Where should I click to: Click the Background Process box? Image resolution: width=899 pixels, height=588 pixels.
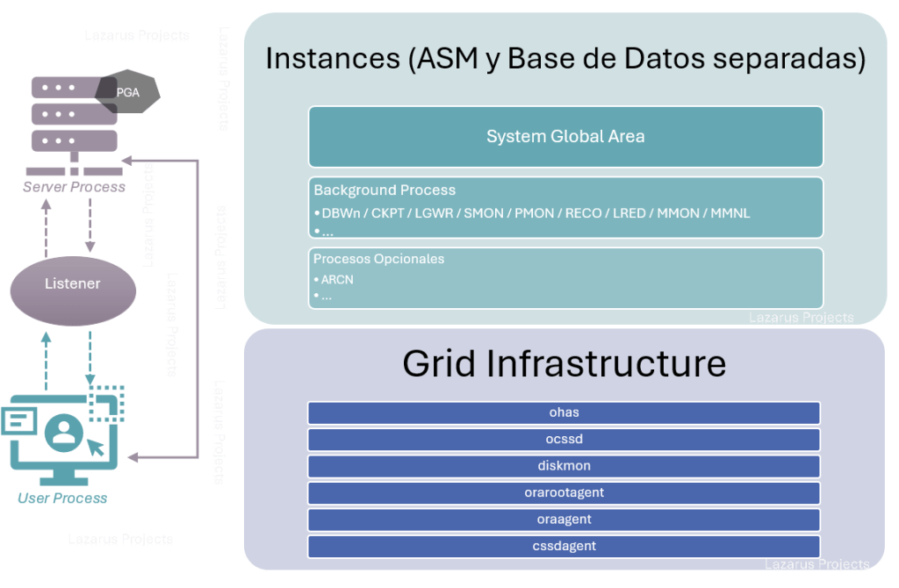point(565,207)
